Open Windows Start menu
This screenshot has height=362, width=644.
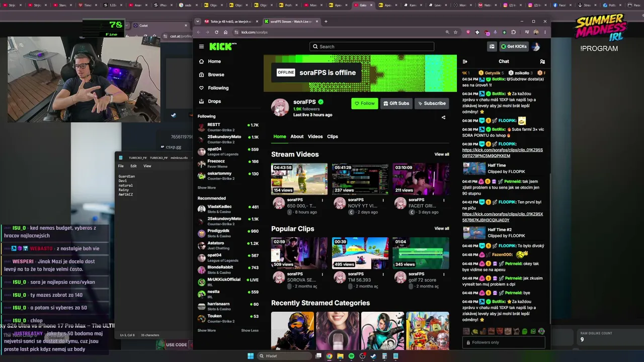tap(251, 356)
